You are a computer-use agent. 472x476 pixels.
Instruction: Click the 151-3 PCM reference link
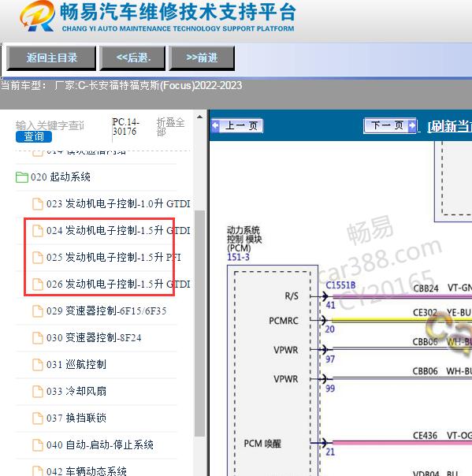click(x=238, y=258)
